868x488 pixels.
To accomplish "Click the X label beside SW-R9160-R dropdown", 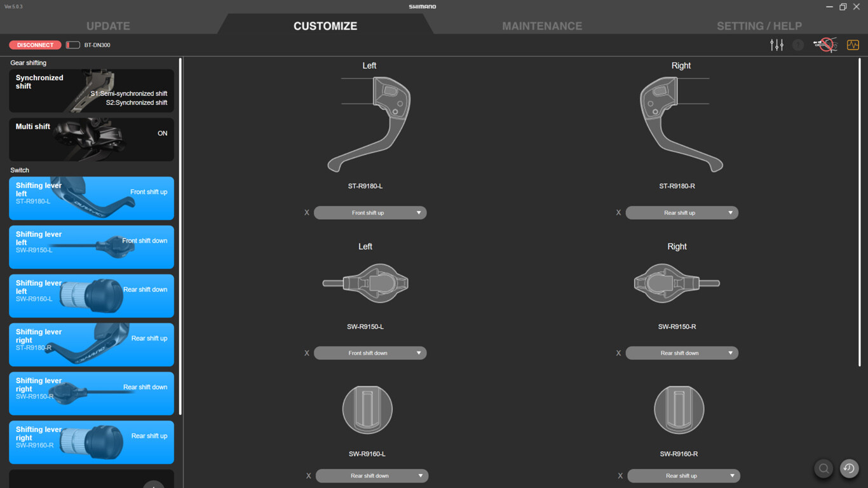I will [x=620, y=476].
